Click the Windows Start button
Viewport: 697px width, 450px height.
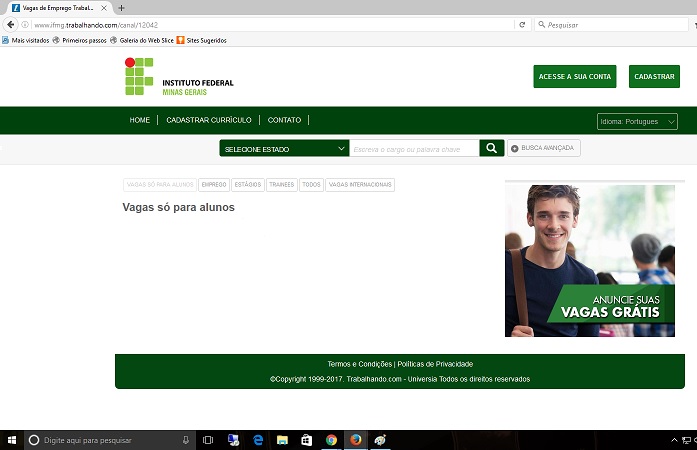pos(11,440)
